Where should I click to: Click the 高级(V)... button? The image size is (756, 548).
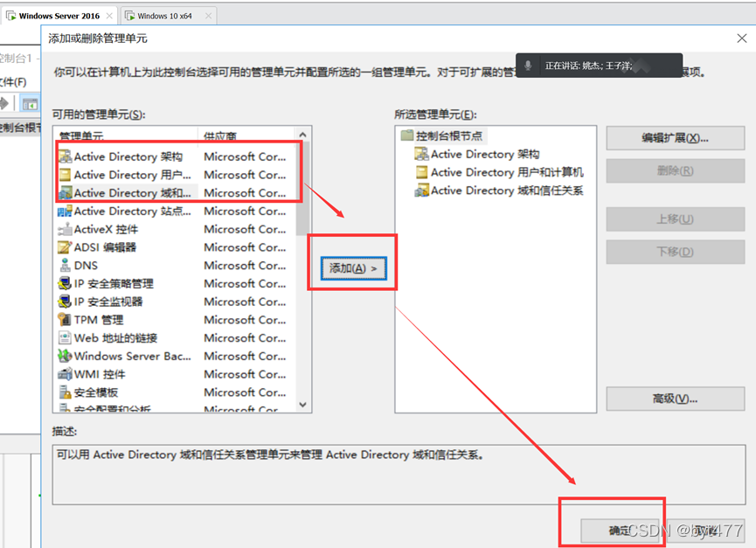coord(675,399)
